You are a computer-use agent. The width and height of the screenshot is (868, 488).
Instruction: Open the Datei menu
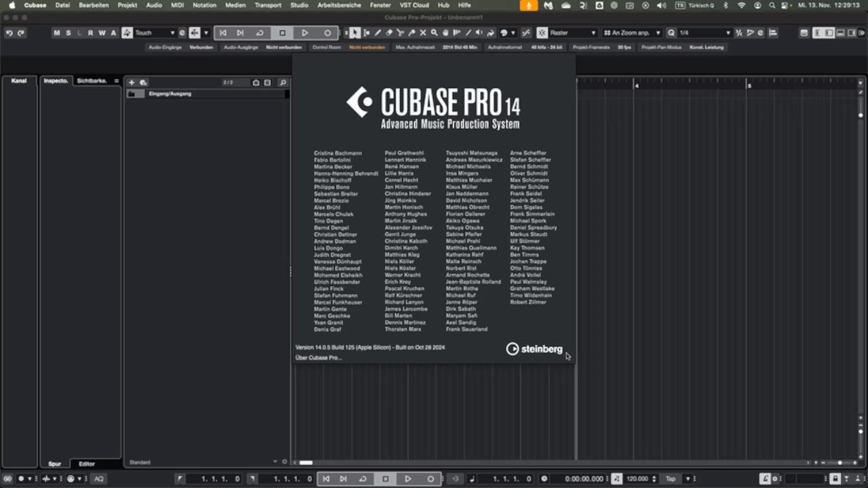[x=62, y=5]
